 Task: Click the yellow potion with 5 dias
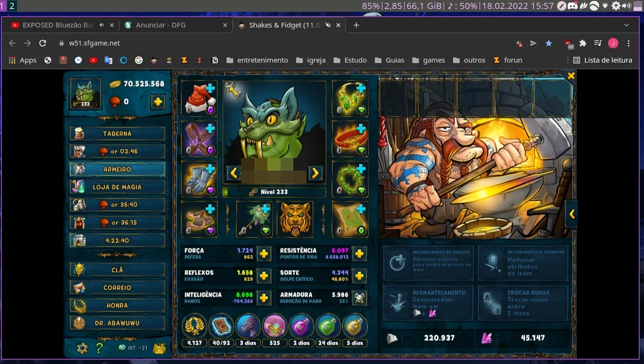pos(355,326)
